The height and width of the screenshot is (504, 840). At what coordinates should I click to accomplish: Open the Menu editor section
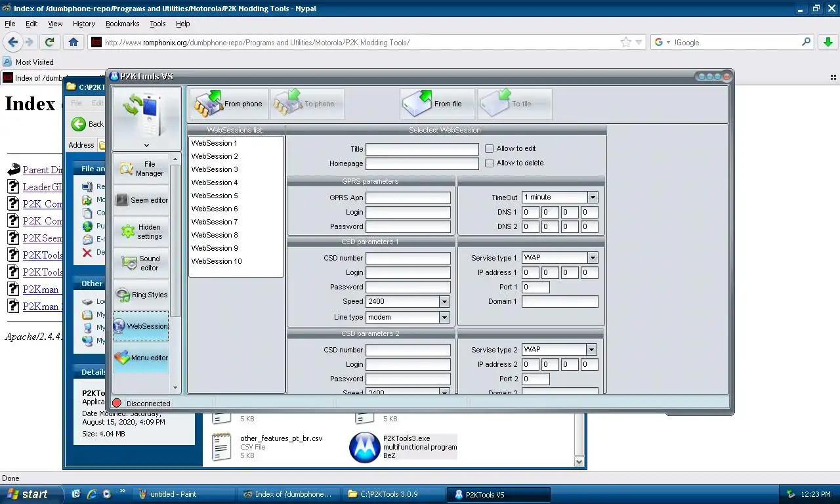(141, 358)
